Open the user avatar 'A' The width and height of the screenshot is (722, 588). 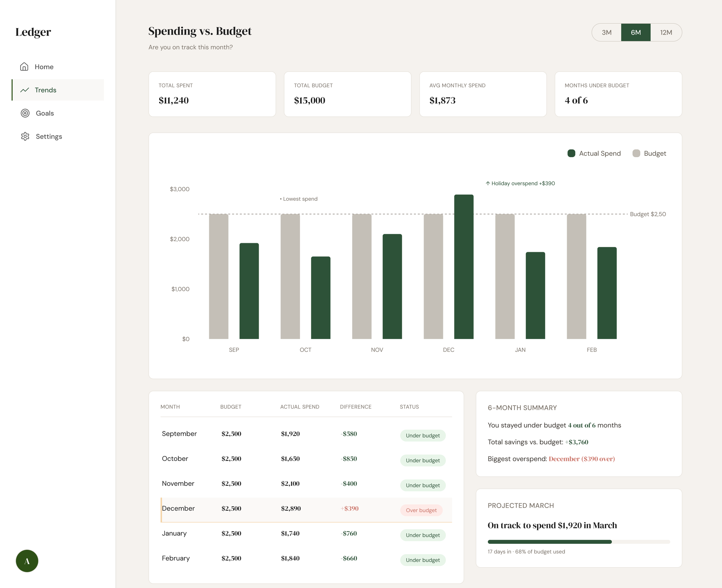[x=27, y=561]
